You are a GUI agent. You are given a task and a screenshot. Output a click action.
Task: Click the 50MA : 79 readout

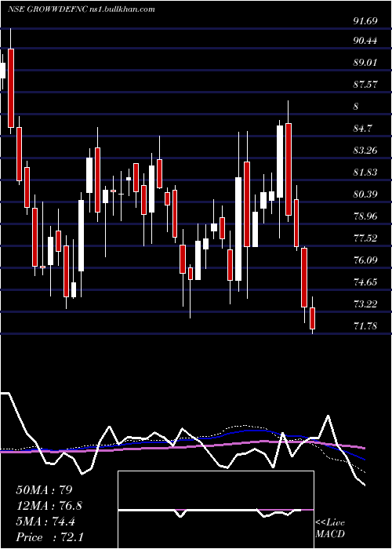[x=44, y=490]
